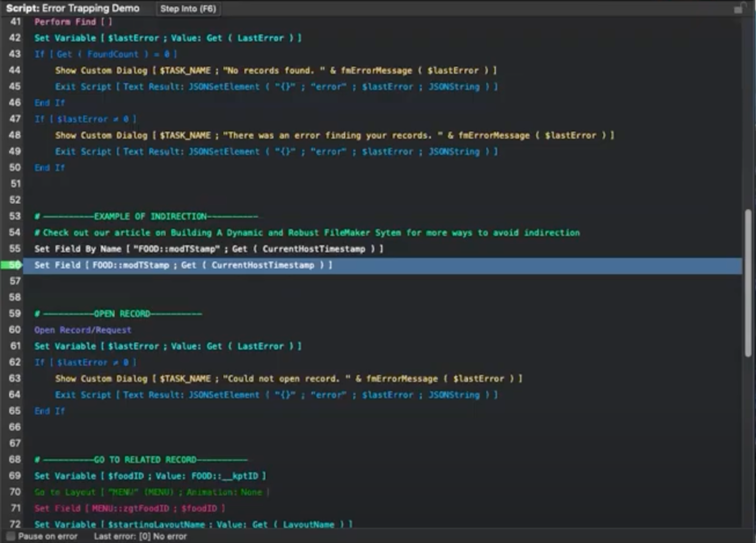
Task: Select the Exit Script step on line 49
Action: click(x=382, y=152)
